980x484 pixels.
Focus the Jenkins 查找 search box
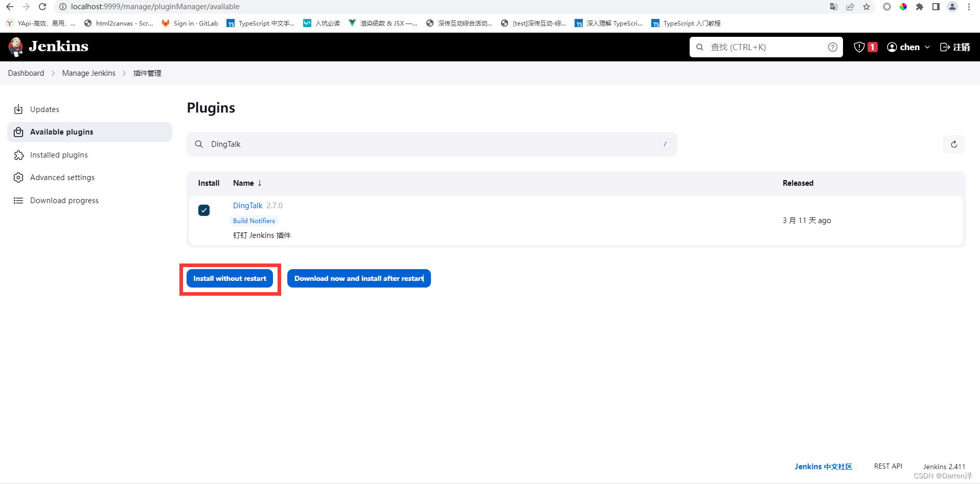(766, 47)
